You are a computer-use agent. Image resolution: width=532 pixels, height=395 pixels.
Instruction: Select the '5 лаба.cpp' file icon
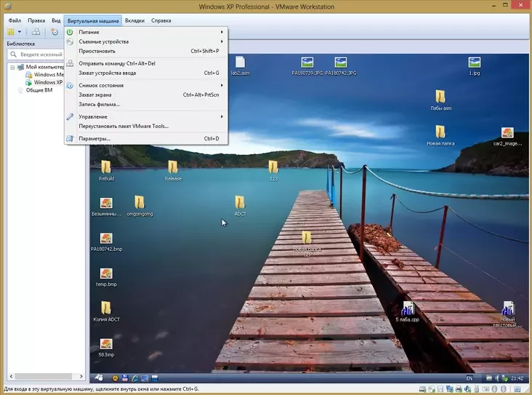coord(408,308)
